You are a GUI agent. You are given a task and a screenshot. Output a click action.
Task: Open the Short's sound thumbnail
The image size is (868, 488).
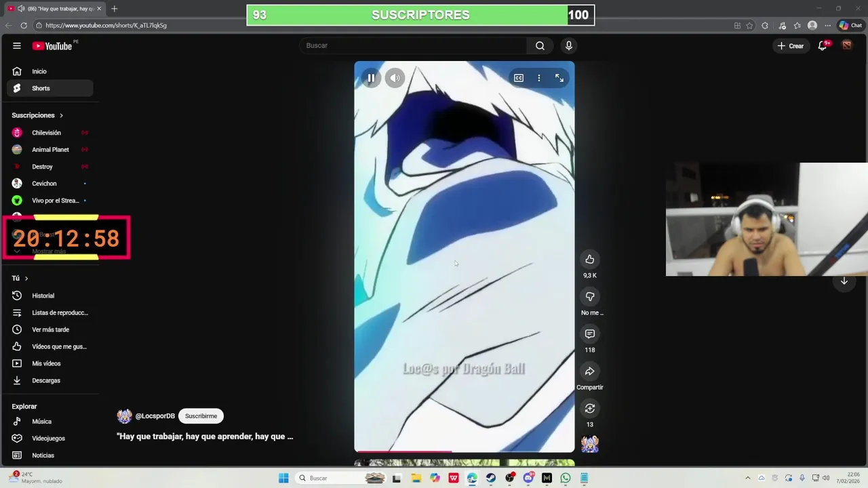(590, 444)
